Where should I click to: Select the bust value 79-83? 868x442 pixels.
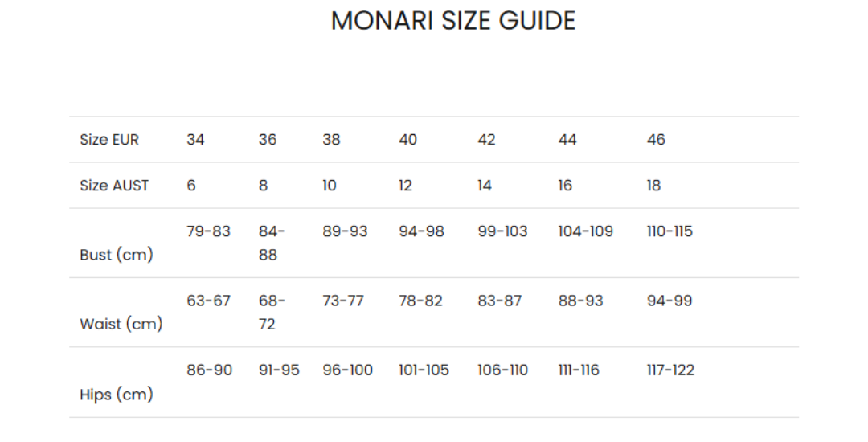point(208,231)
